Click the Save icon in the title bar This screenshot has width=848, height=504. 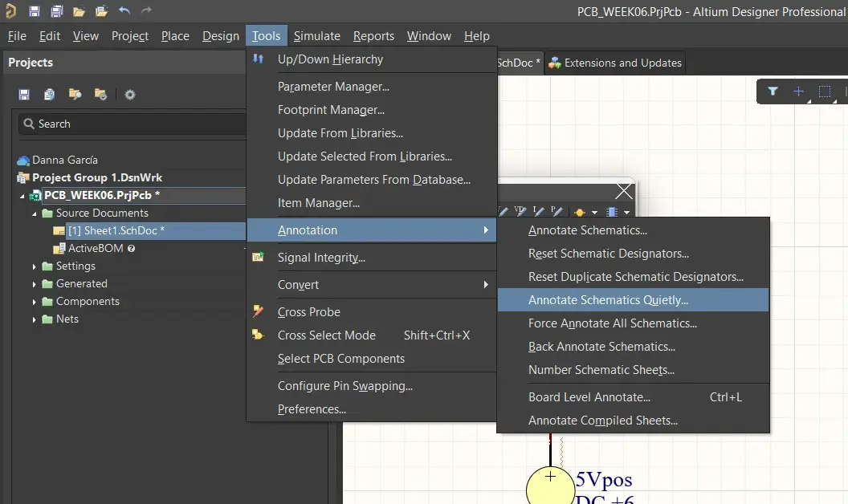coord(34,10)
